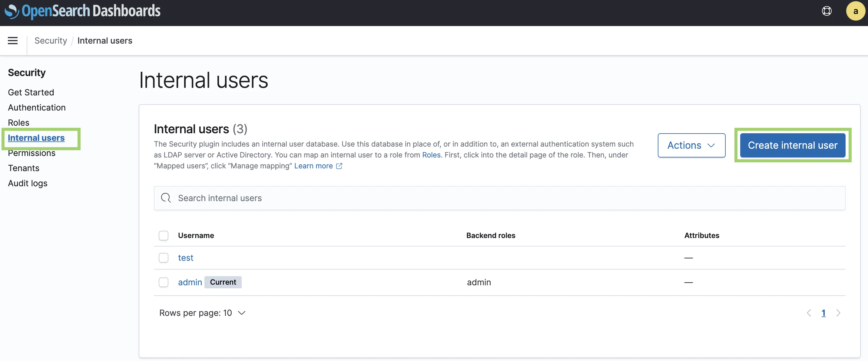Viewport: 868px width, 361px height.
Task: Open the test user link
Action: (x=185, y=257)
